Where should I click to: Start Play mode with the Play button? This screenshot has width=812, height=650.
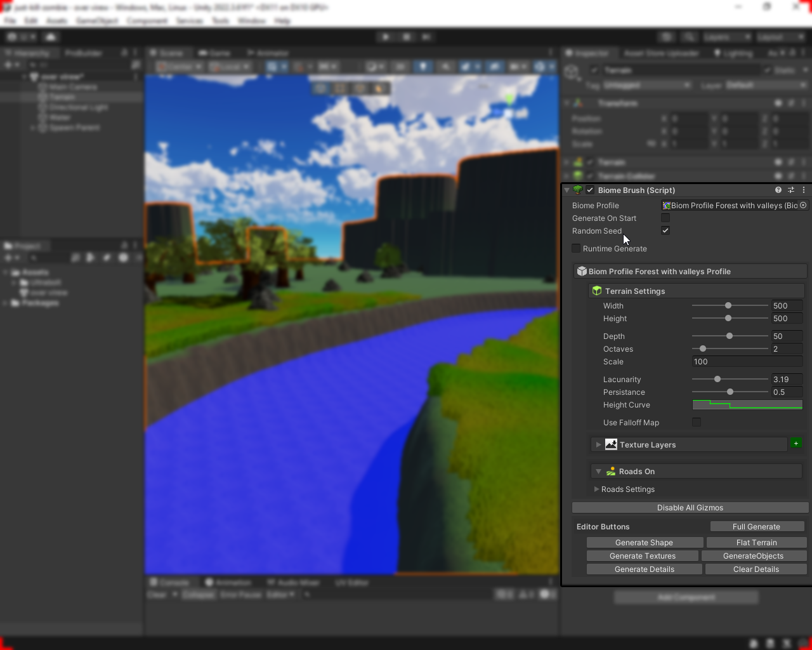pos(386,37)
